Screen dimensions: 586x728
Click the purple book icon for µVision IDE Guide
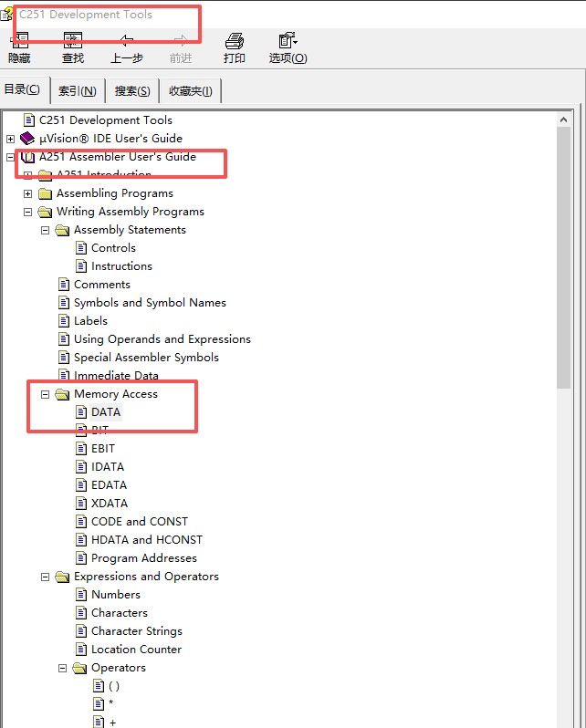[27, 139]
